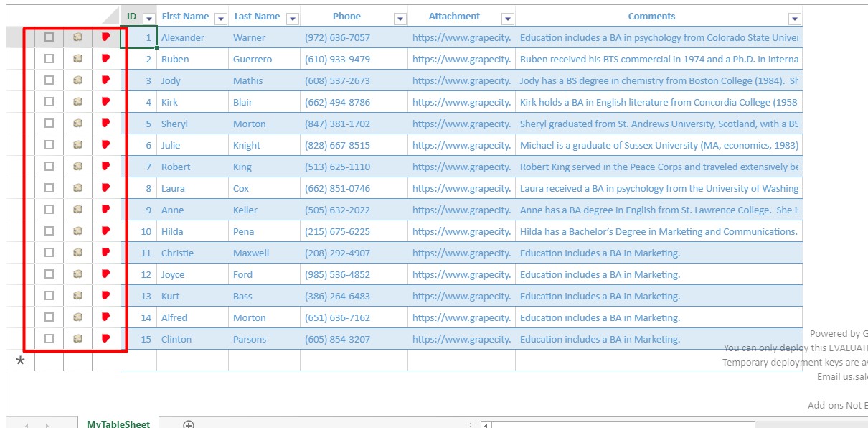Check the checkbox on Joyce Ford's row
Screen dimensions: 868x428
coord(49,274)
